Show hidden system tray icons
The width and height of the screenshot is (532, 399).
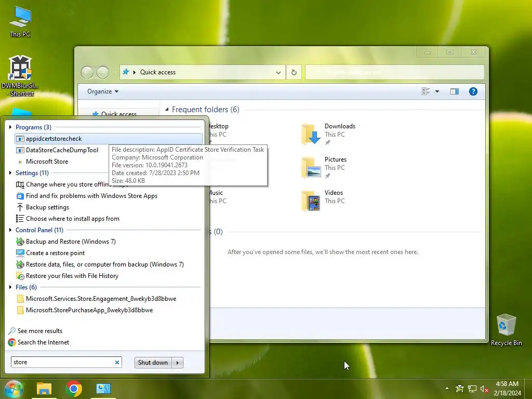point(447,389)
